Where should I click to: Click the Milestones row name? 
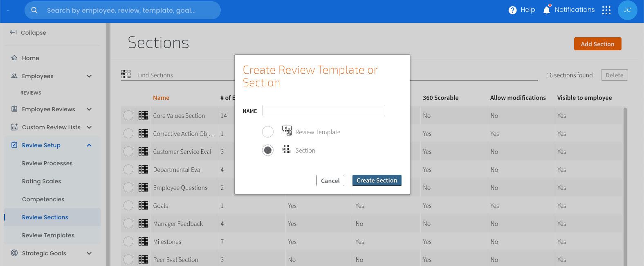tap(167, 242)
